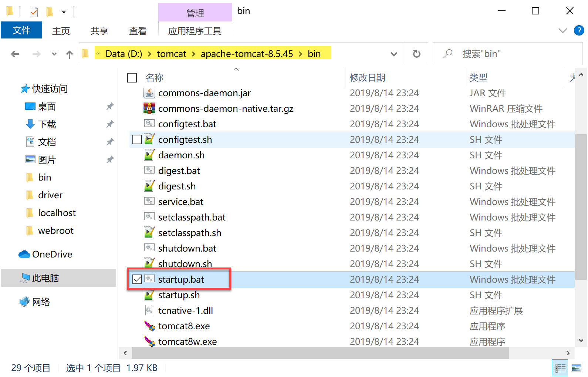Viewport: 588px width, 377px height.
Task: Check the configtest.sh item checkbox
Action: tap(137, 139)
